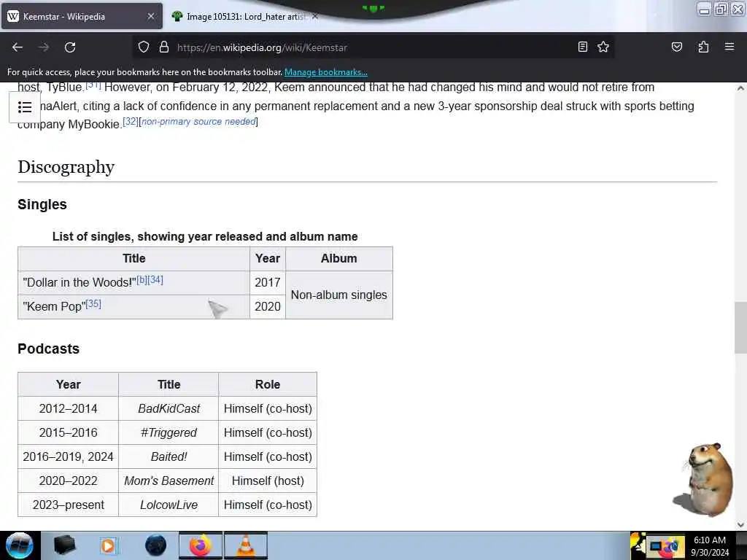The width and height of the screenshot is (747, 560).
Task: Save page to Pocket
Action: [x=676, y=47]
